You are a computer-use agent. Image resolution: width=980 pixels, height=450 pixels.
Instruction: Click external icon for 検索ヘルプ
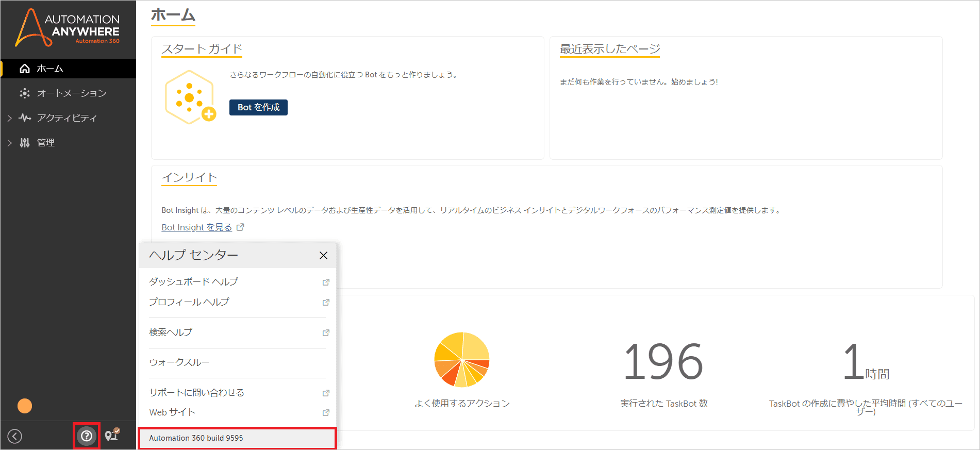[326, 332]
